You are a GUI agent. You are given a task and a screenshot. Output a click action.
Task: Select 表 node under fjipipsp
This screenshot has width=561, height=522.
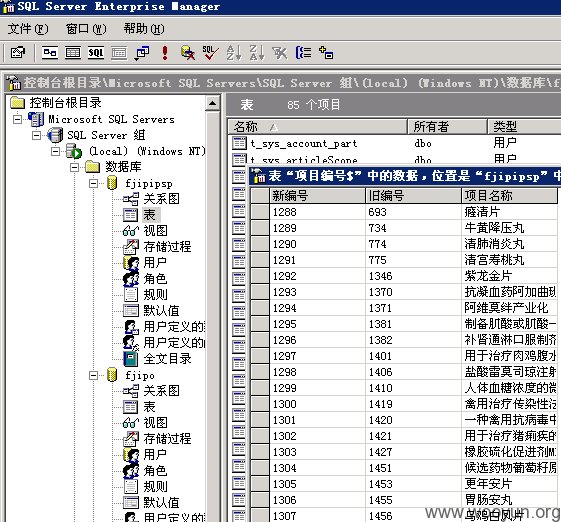[x=150, y=215]
